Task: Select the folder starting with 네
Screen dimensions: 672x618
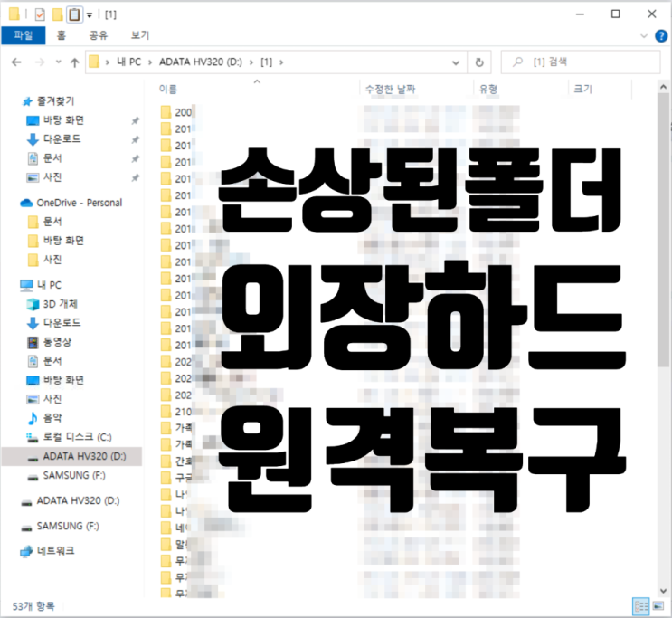Action: [175, 528]
